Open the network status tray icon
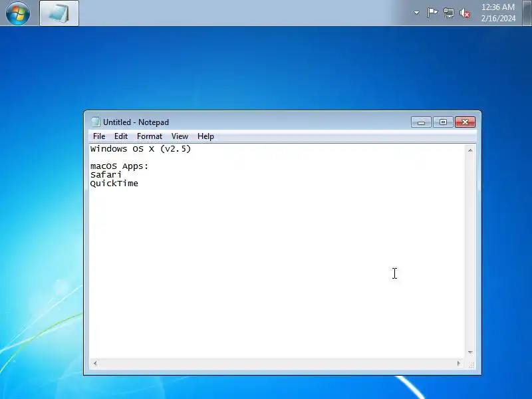The height and width of the screenshot is (399, 532). [x=448, y=13]
